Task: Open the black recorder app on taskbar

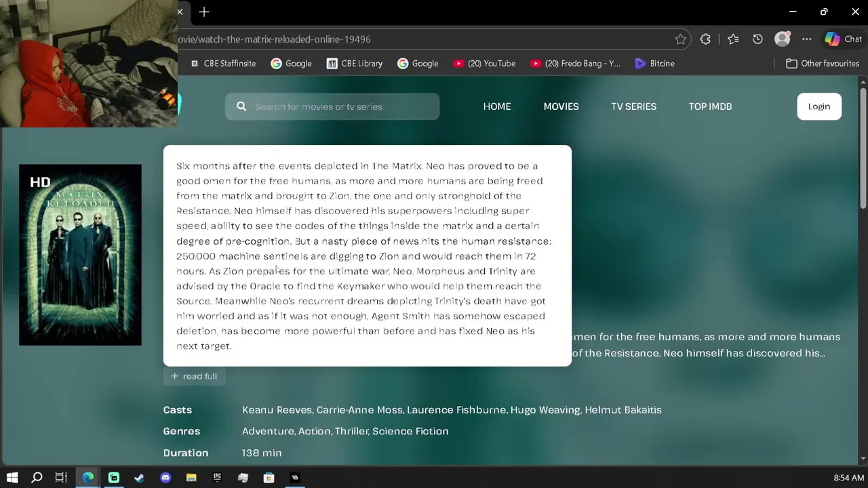Action: (294, 478)
